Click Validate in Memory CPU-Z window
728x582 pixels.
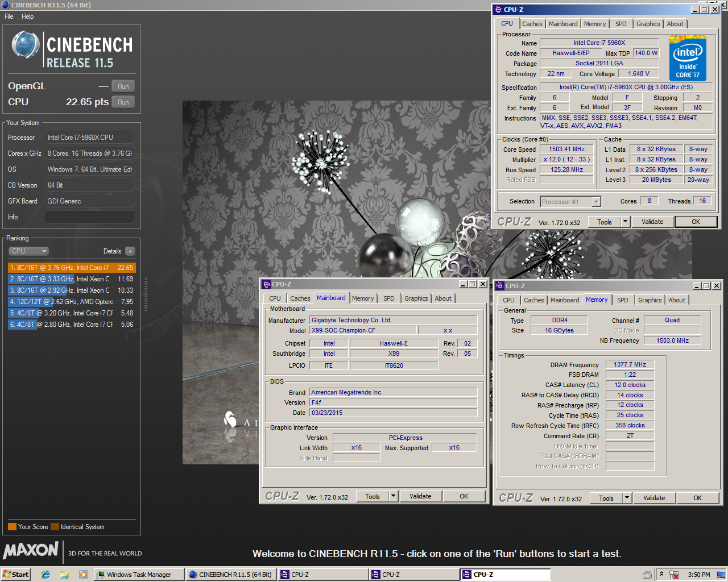654,498
